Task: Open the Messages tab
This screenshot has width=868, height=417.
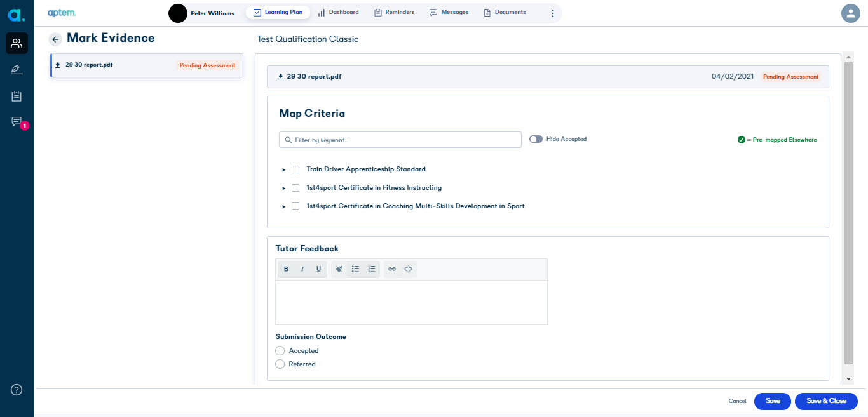Action: coord(449,12)
